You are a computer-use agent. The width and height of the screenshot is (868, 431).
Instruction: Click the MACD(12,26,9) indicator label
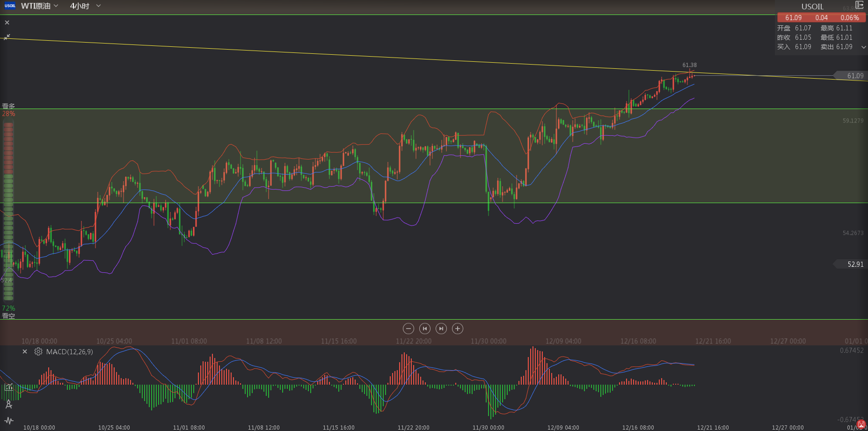pos(69,352)
